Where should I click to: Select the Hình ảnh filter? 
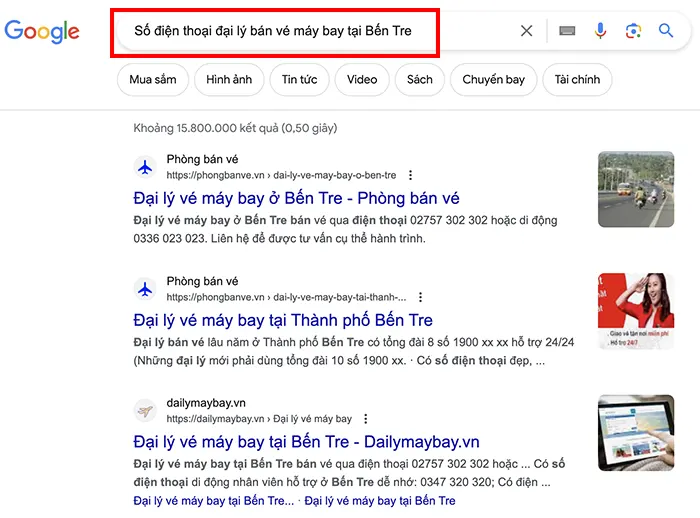click(x=229, y=79)
